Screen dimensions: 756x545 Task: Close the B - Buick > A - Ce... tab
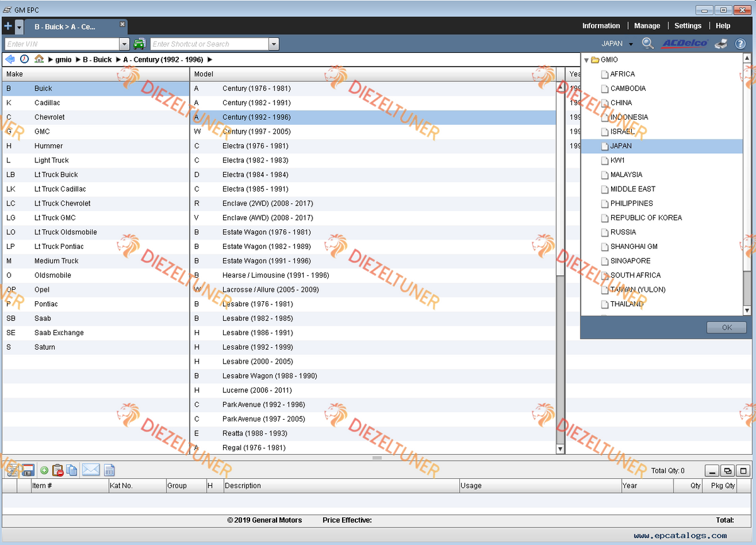[x=122, y=24]
